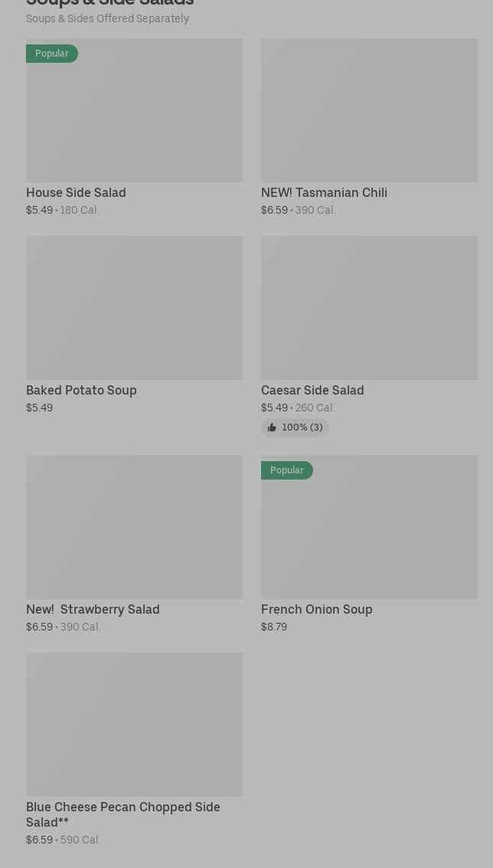Select the Baked Potato Soup image
The height and width of the screenshot is (868, 493).
click(x=134, y=307)
